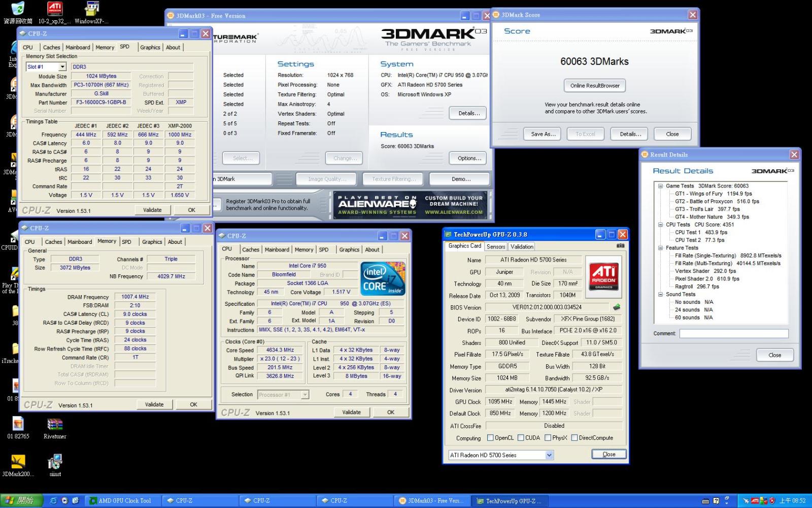Screen dimensions: 812x508
Task: Collapse the Game Tests tree node
Action: click(661, 186)
